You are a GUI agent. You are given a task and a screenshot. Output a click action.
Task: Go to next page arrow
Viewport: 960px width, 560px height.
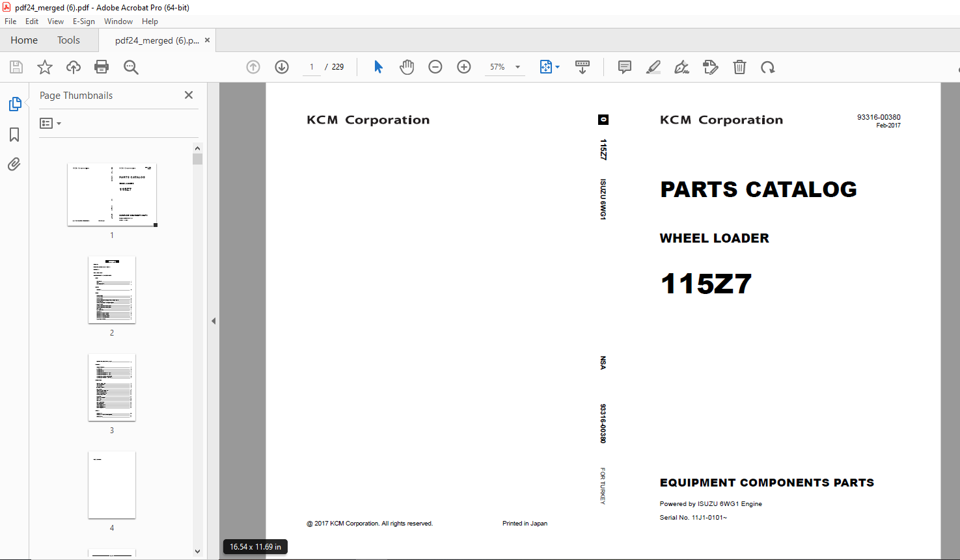tap(282, 67)
